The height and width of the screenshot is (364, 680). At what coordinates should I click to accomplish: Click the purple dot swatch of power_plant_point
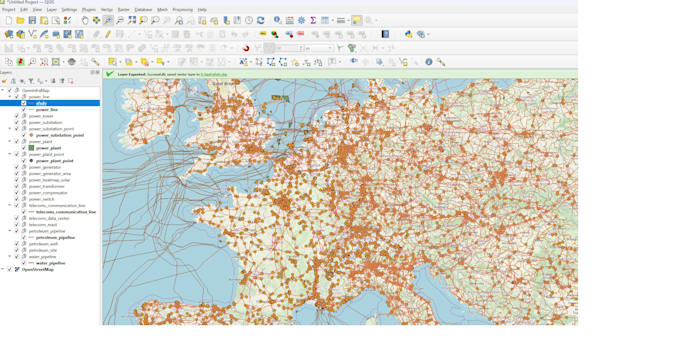(31, 161)
